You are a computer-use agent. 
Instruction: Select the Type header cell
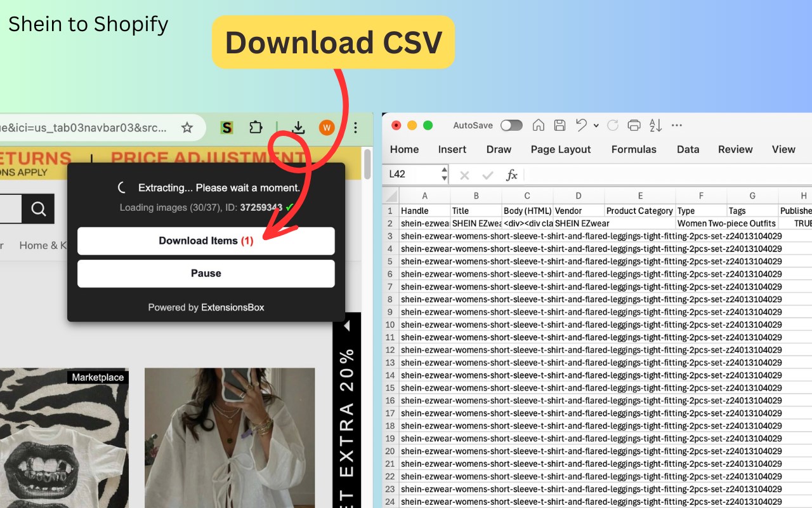pos(702,211)
